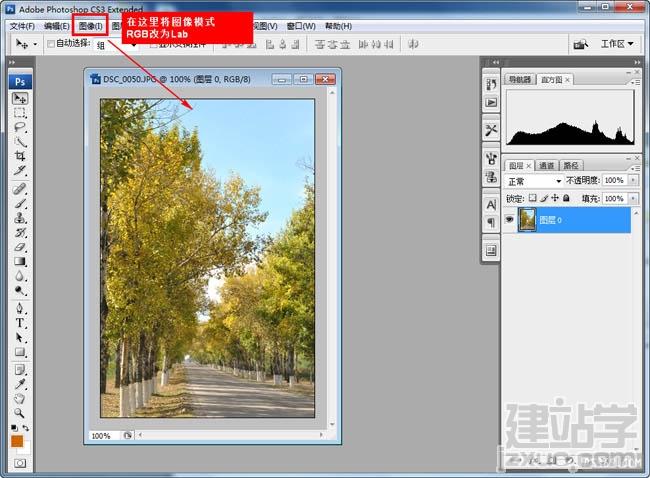Screen dimensions: 650x478
Task: Open the Paragraph panel dock icon
Action: pos(491,223)
